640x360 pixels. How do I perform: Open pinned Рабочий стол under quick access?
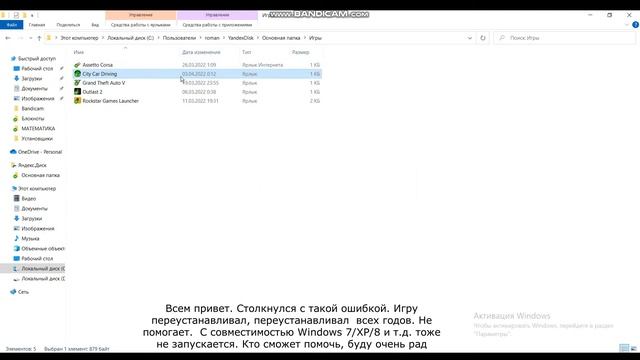37,69
